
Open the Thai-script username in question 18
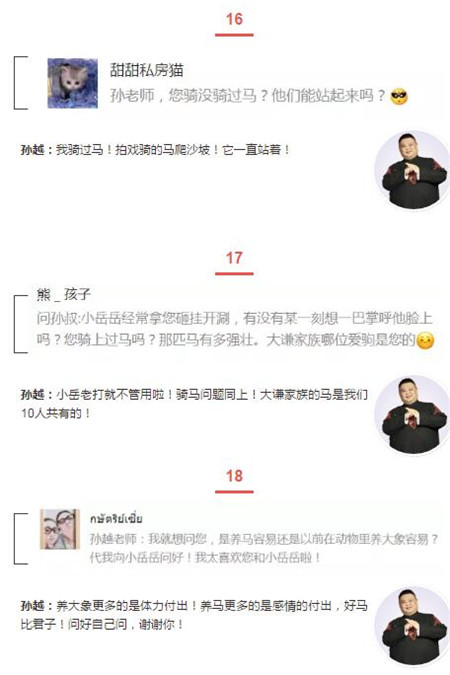point(116,518)
